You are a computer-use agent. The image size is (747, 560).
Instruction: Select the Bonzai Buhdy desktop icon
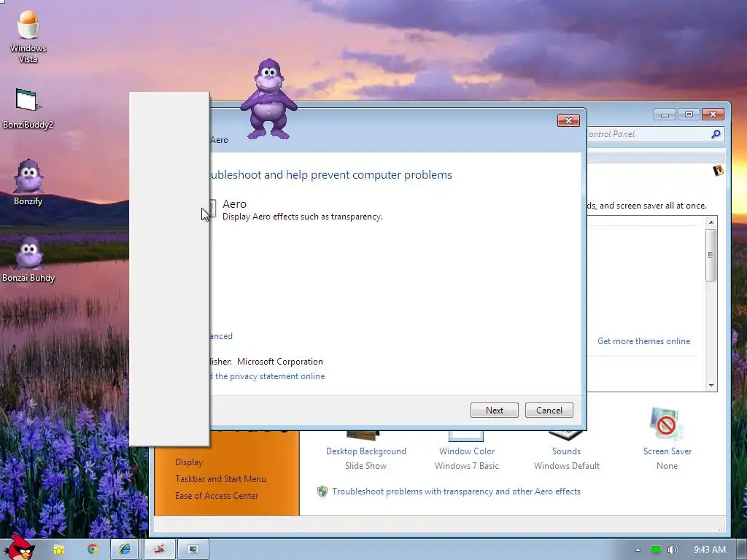tap(28, 259)
